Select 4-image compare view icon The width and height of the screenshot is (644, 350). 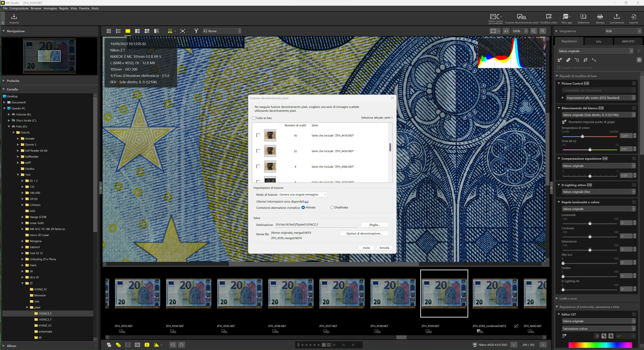coord(147,31)
